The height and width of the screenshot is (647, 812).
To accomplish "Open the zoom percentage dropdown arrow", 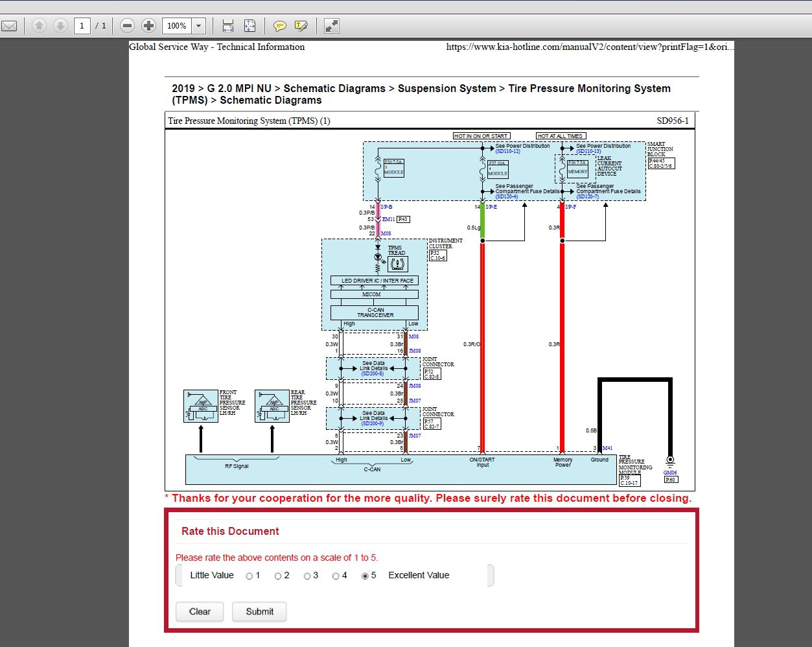I will click(199, 26).
